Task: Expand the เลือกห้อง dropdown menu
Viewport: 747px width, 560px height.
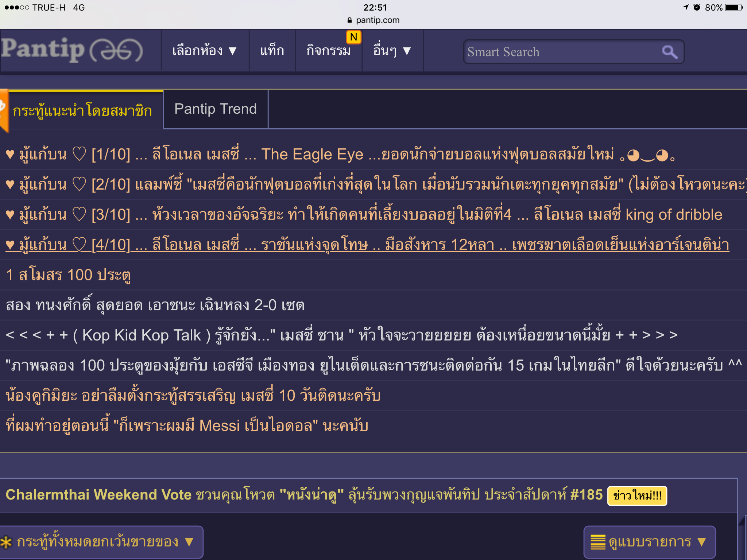Action: click(x=204, y=50)
